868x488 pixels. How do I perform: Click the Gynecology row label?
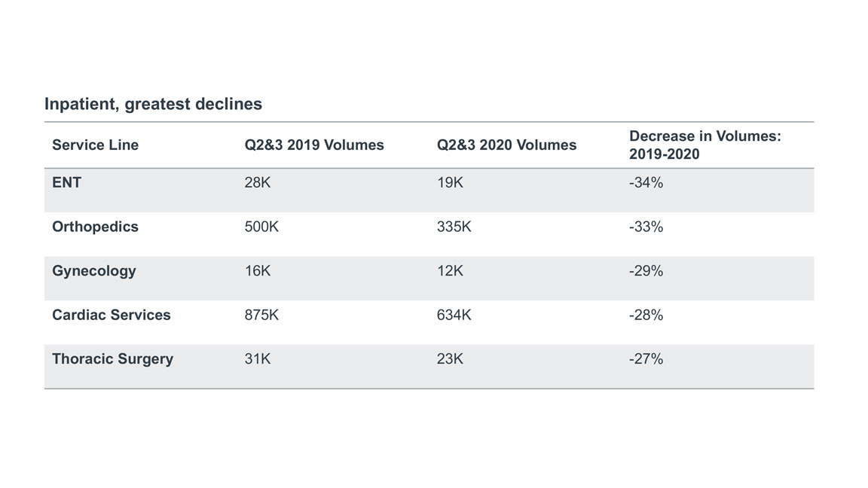pos(94,270)
